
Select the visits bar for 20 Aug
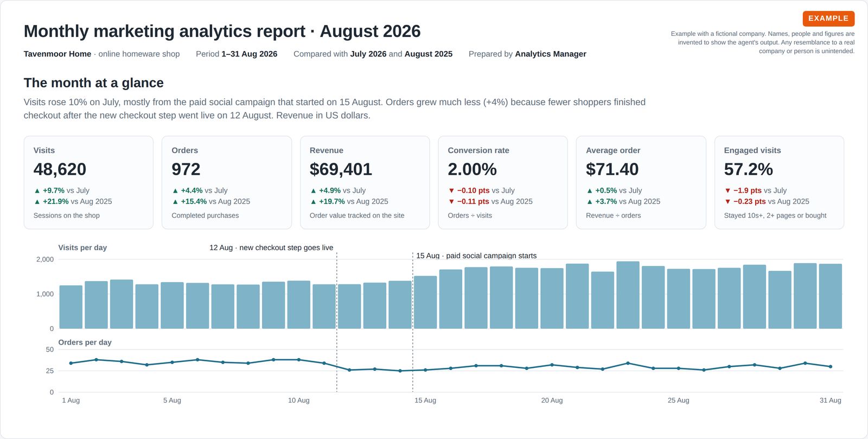click(x=552, y=298)
